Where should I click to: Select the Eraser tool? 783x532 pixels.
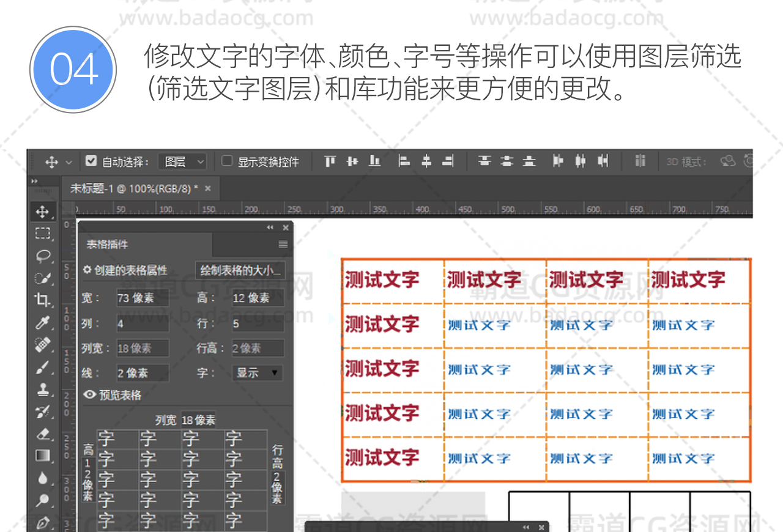pyautogui.click(x=42, y=434)
